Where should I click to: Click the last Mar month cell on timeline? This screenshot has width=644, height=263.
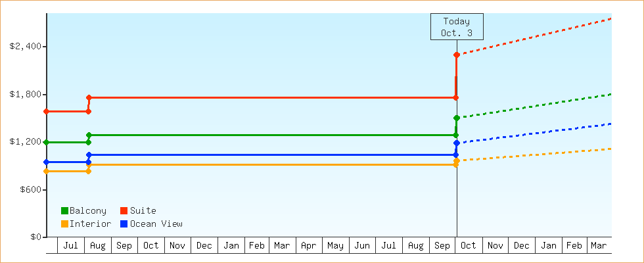[x=599, y=245]
